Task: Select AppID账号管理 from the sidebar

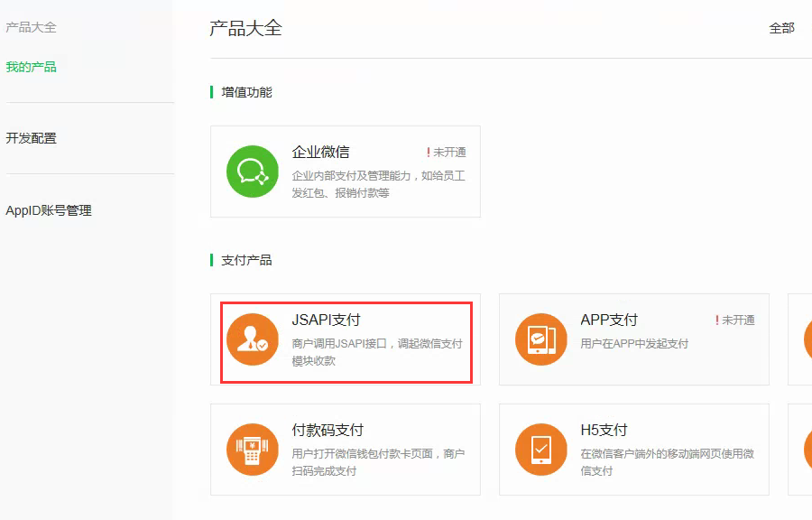Action: (x=49, y=210)
